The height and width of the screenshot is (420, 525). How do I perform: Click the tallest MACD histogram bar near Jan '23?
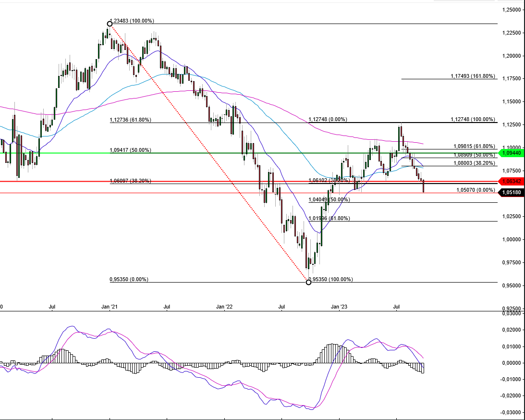tap(332, 351)
